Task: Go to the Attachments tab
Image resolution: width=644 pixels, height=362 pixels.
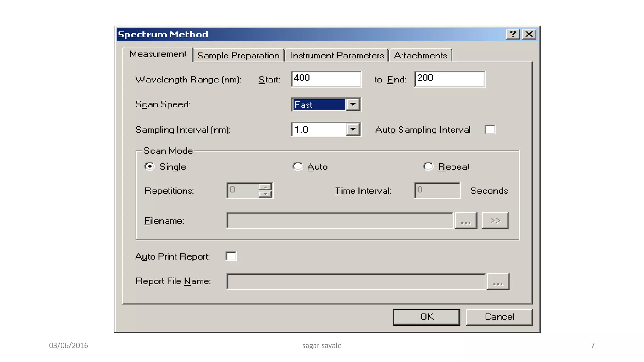Action: 420,56
